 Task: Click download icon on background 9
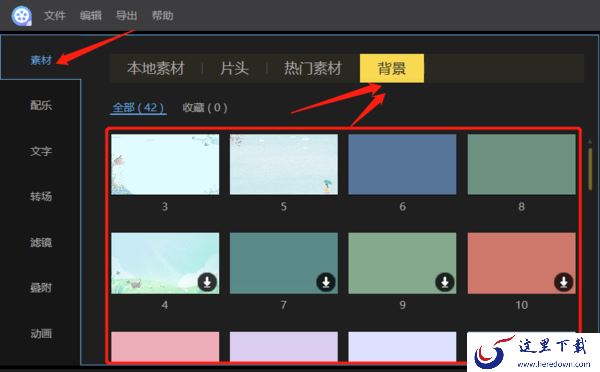[x=445, y=282]
